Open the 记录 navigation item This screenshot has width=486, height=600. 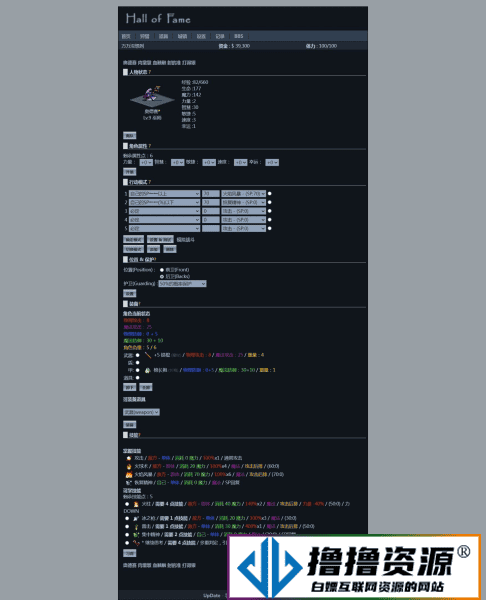point(220,36)
